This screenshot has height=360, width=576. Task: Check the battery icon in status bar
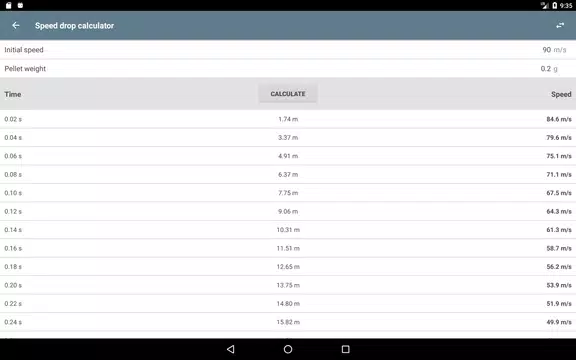click(555, 6)
